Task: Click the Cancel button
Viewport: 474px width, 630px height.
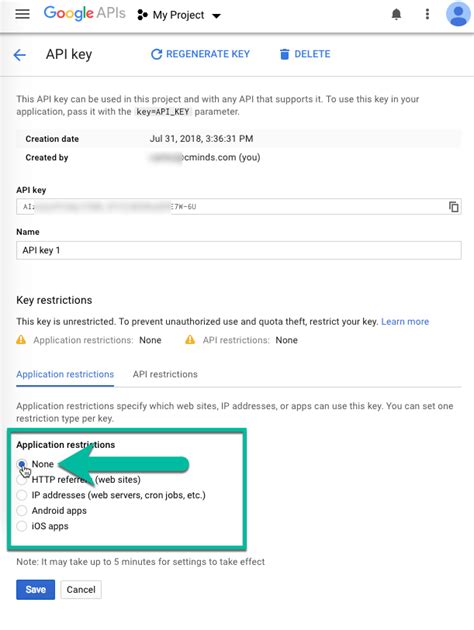Action: [x=81, y=589]
